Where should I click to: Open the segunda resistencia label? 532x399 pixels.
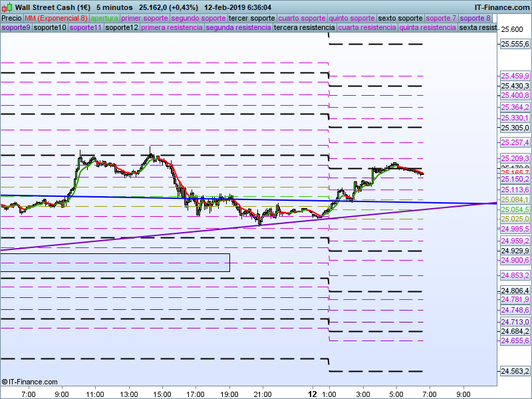coord(239,27)
